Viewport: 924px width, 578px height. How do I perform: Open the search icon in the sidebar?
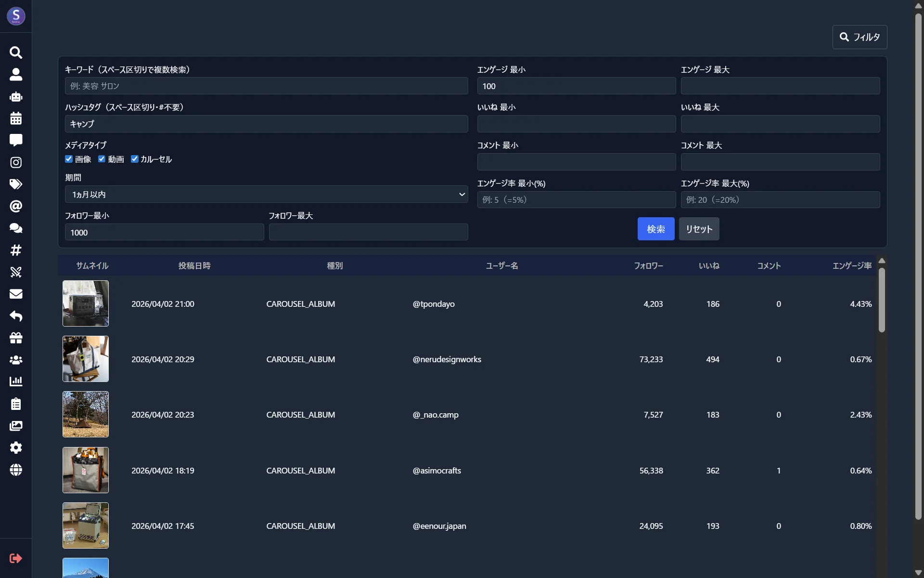click(16, 53)
